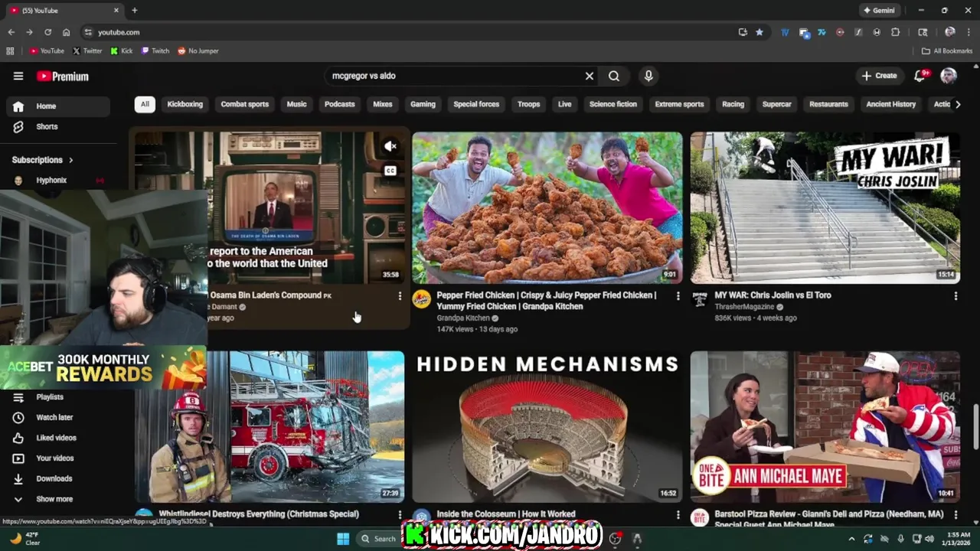Bookmark this page with the star

pyautogui.click(x=759, y=32)
